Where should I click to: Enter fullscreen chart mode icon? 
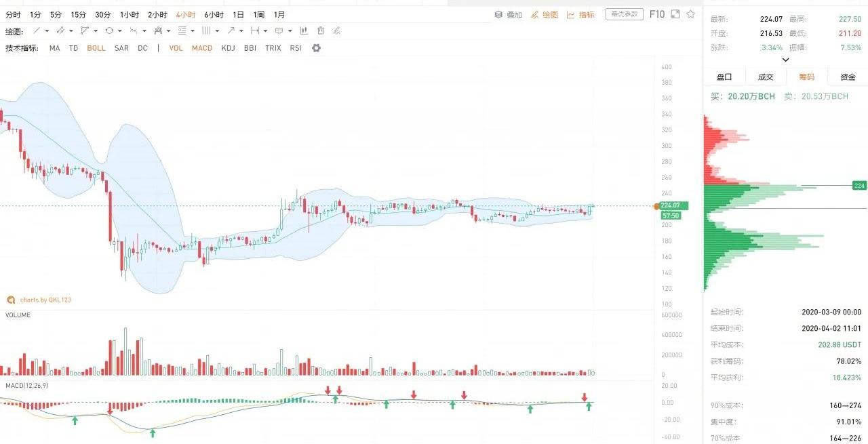pos(675,14)
